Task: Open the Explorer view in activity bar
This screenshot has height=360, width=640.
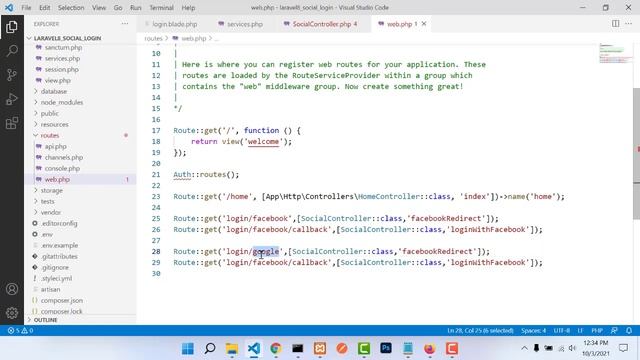Action: (x=12, y=27)
